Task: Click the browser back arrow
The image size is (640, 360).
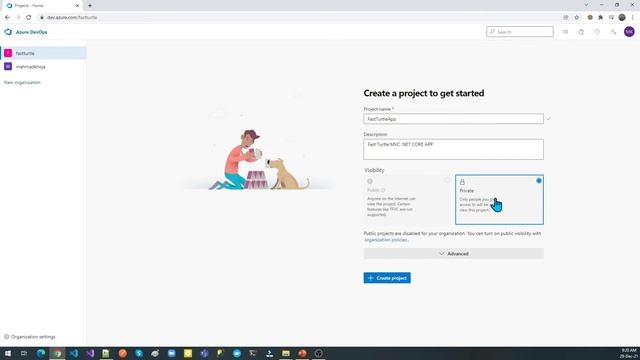Action: pyautogui.click(x=7, y=17)
